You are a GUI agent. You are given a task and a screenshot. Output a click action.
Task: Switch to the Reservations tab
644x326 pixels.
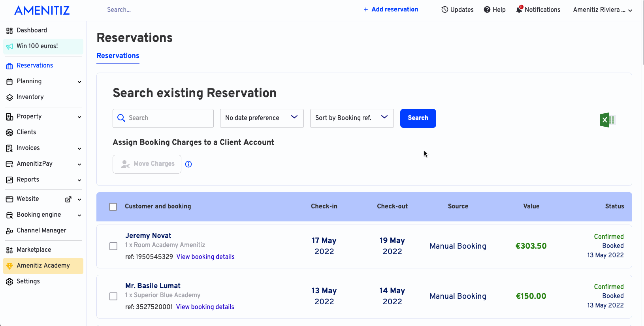(x=118, y=56)
